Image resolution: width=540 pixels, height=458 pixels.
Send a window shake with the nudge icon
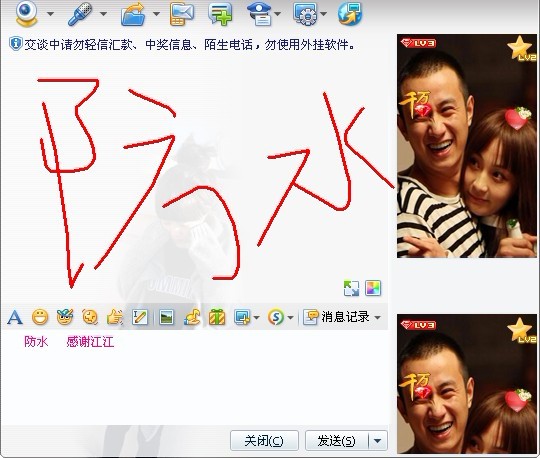[90, 317]
